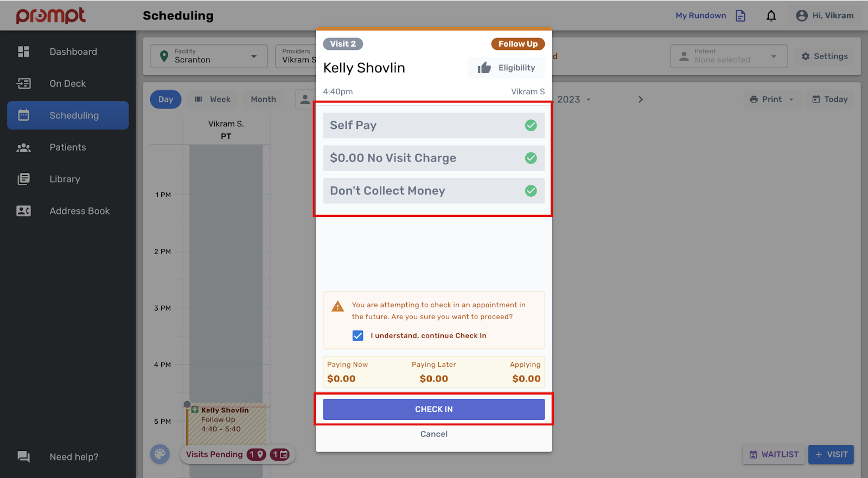This screenshot has width=868, height=478.
Task: Switch to Week view tab
Action: (213, 99)
